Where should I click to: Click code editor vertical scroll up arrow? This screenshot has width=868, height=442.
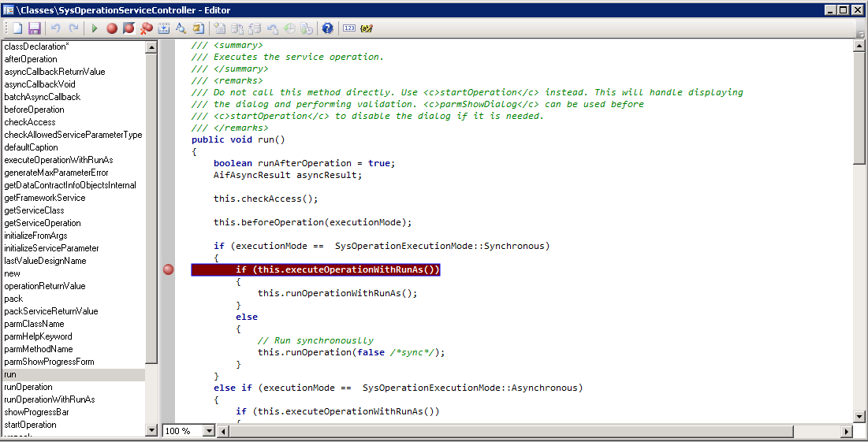859,47
